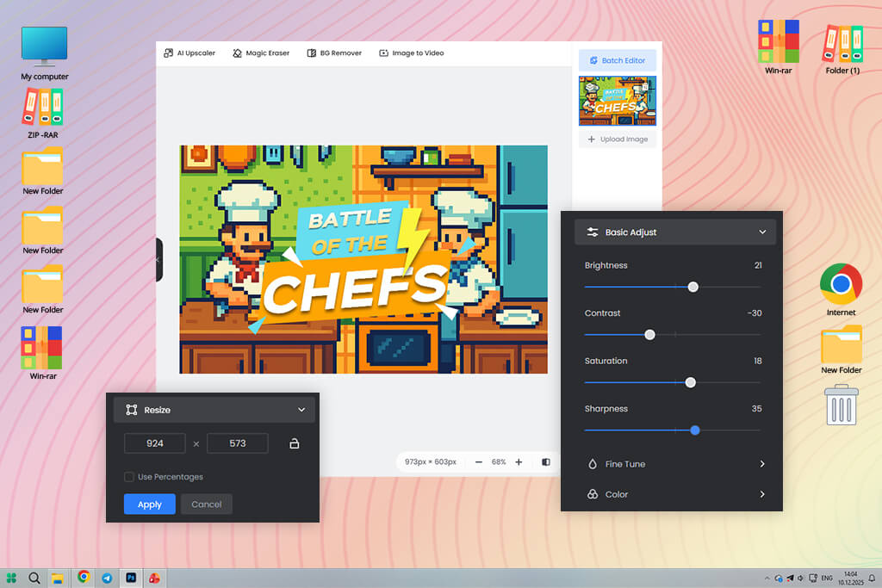Open File Explorer from the taskbar
The width and height of the screenshot is (882, 588).
point(57,578)
